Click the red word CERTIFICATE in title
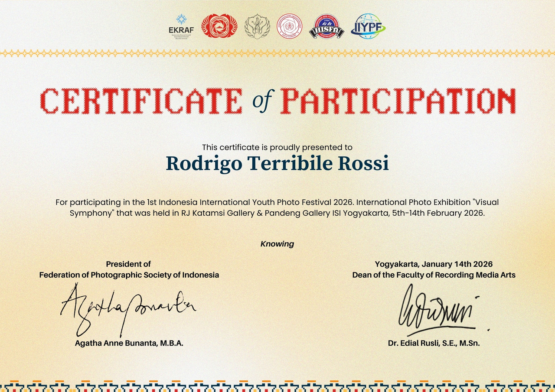This screenshot has width=555, height=392. point(141,101)
